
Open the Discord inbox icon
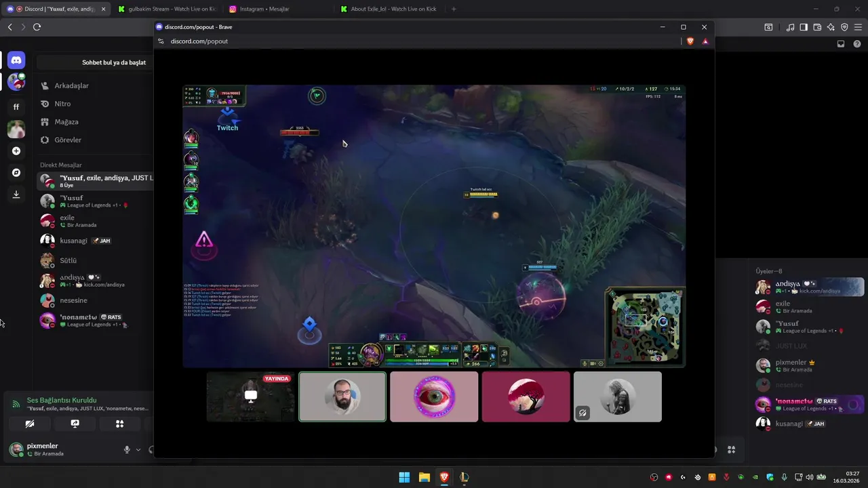(841, 44)
